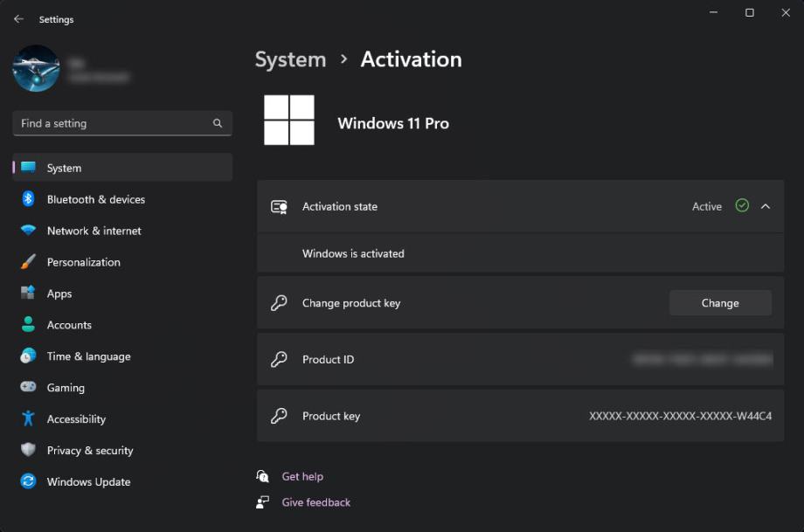Click the Accessibility figure icon

coord(28,419)
